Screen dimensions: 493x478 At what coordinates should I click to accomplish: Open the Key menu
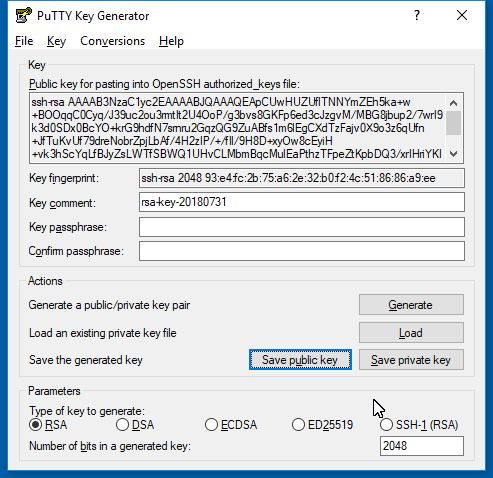(x=56, y=41)
